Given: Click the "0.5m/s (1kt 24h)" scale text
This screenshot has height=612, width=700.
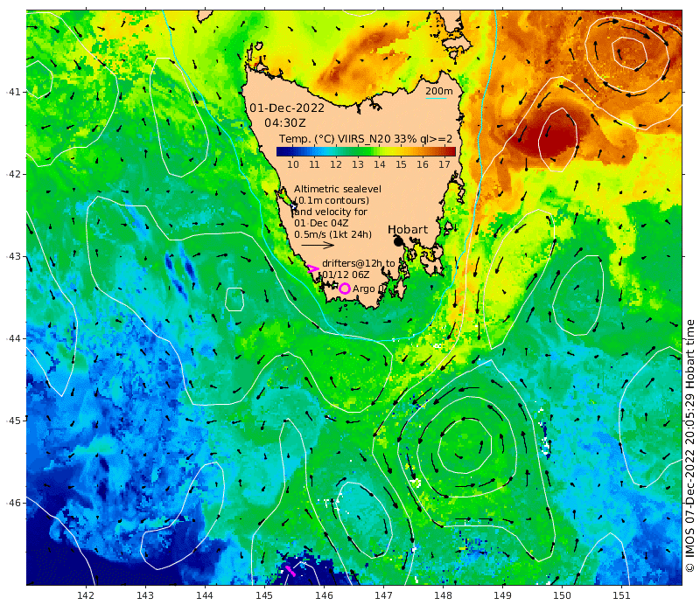Looking at the screenshot, I should [332, 234].
